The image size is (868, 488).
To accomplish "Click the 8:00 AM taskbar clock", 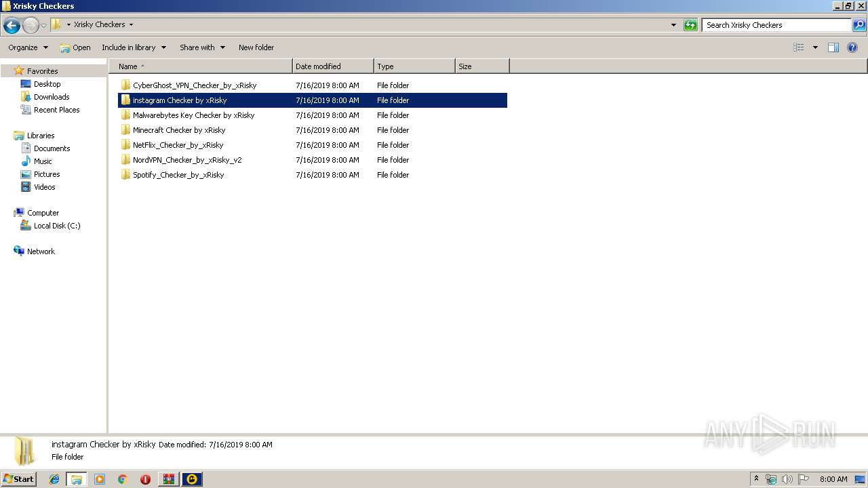I will click(833, 479).
